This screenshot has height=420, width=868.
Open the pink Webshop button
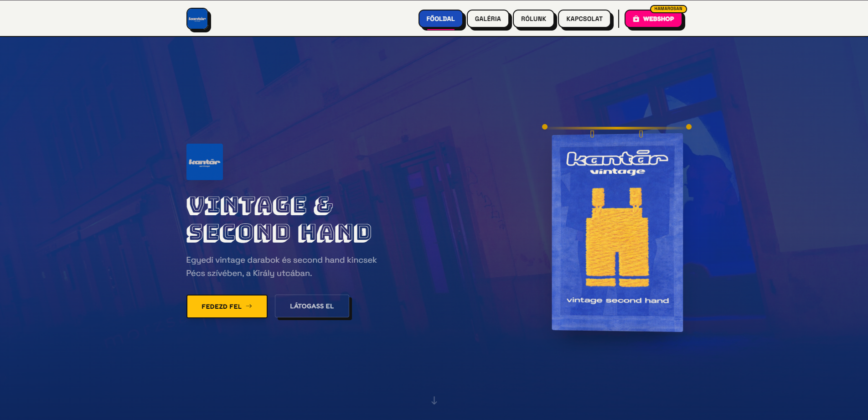[653, 19]
